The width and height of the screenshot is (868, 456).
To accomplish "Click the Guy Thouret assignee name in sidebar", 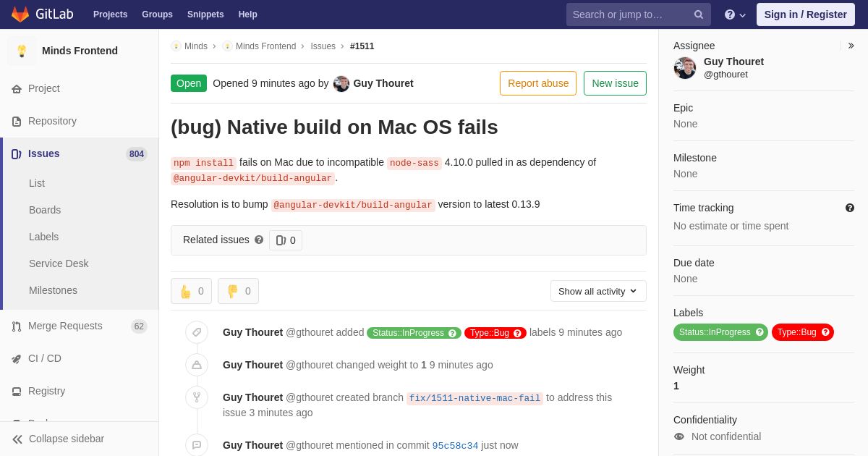I will coord(733,62).
